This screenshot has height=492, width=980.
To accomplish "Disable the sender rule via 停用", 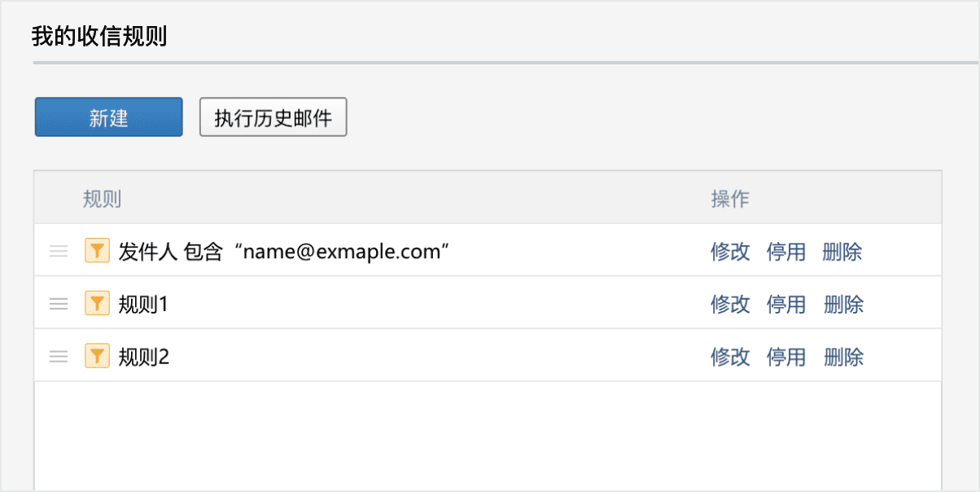I will (785, 253).
